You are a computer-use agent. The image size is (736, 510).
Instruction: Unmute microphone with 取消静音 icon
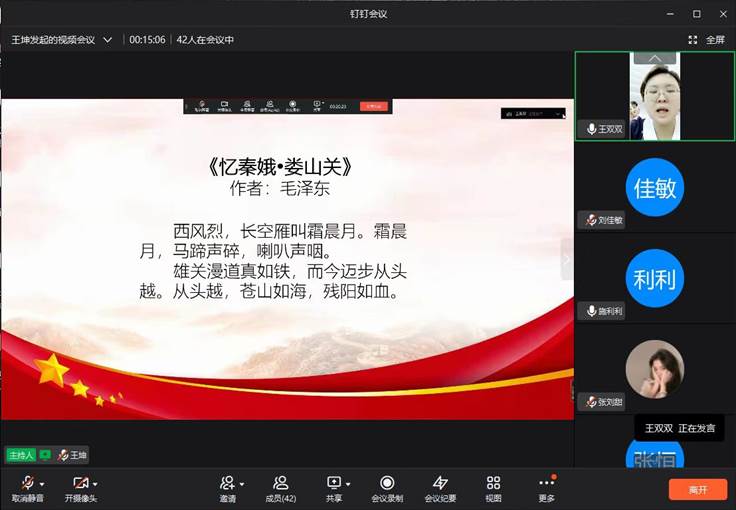pyautogui.click(x=27, y=483)
